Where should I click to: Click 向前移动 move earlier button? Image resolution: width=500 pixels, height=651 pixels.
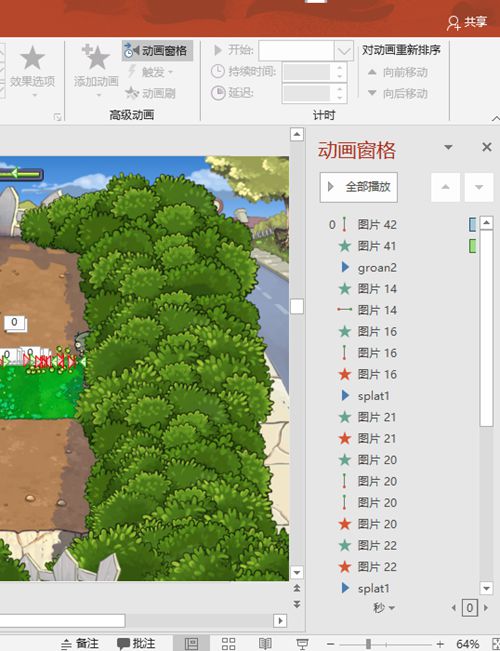(397, 72)
